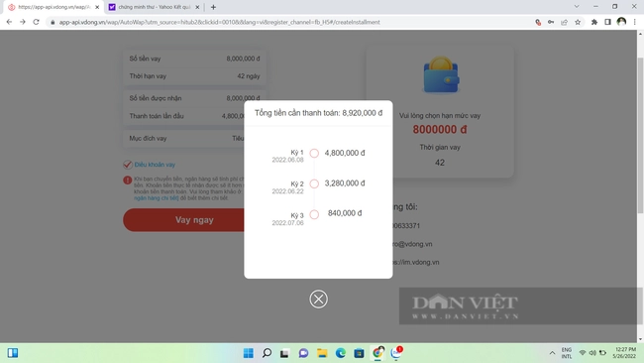Select the Kỳ 2 installment circle
Screen dimensions: 644x363
[314, 183]
